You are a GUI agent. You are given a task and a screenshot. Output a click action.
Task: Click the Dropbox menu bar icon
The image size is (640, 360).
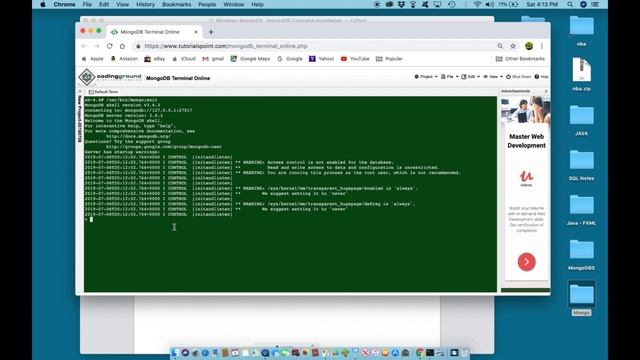pyautogui.click(x=401, y=4)
